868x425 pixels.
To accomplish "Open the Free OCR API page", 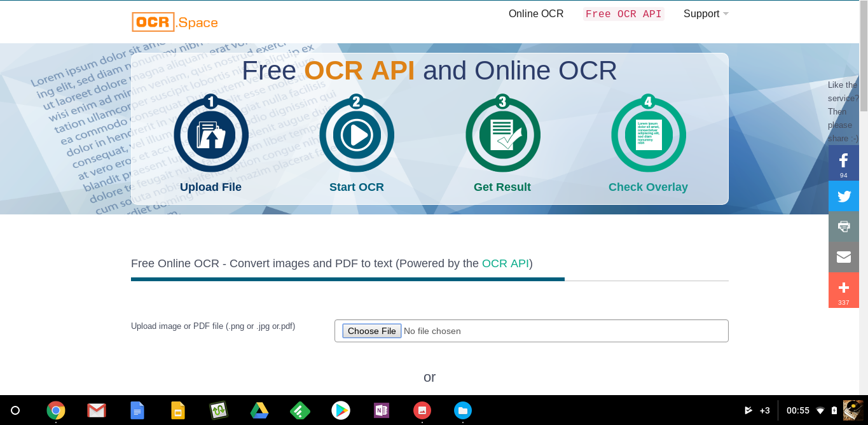I will click(x=624, y=14).
